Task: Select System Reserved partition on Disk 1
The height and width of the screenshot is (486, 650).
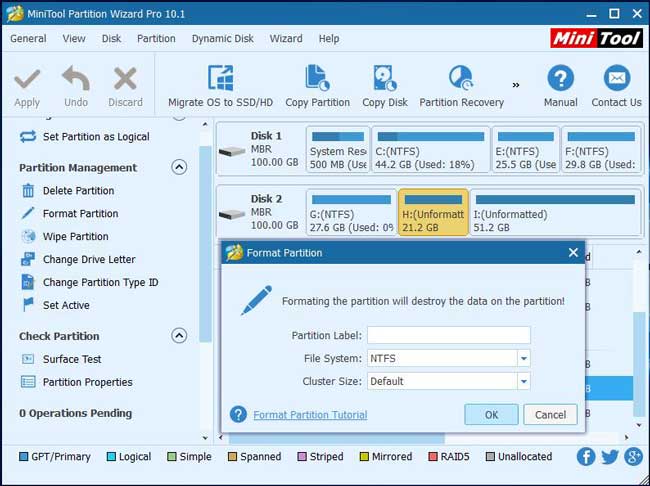Action: [x=338, y=150]
